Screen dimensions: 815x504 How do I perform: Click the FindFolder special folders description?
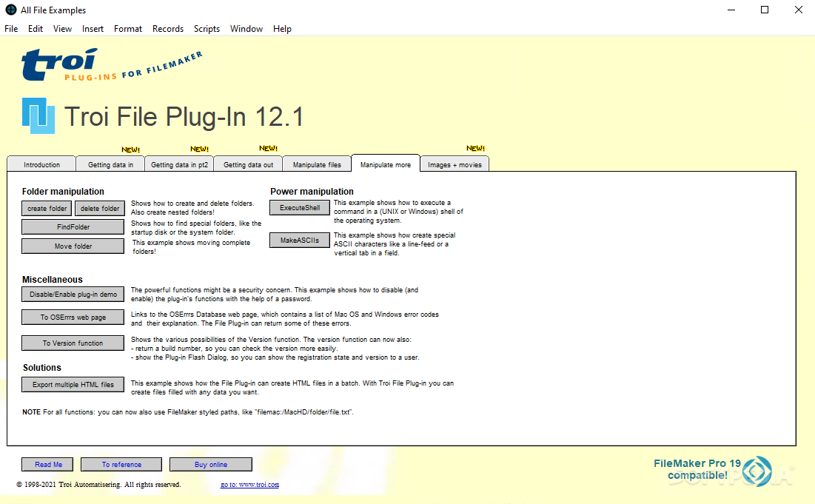(196, 228)
